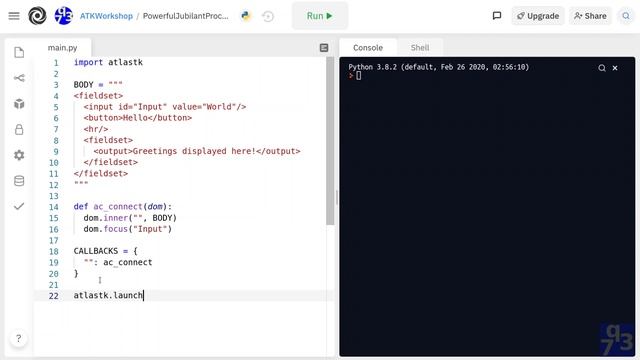
Task: Click the 'CALLBACKS = {' line
Action: click(105, 251)
